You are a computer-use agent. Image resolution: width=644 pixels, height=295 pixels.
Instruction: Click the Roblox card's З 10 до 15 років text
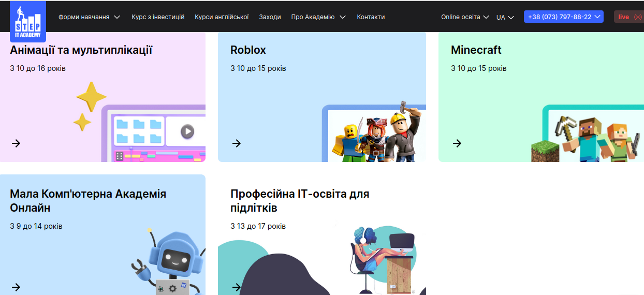pos(258,68)
